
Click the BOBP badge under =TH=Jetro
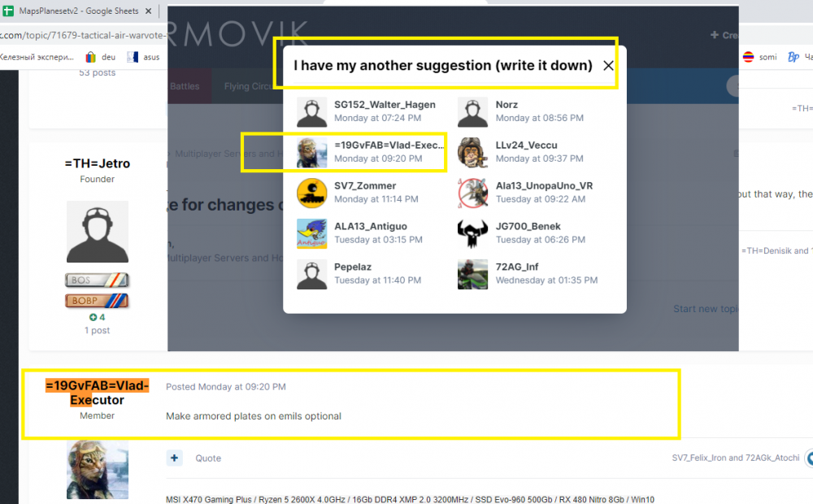click(x=98, y=301)
